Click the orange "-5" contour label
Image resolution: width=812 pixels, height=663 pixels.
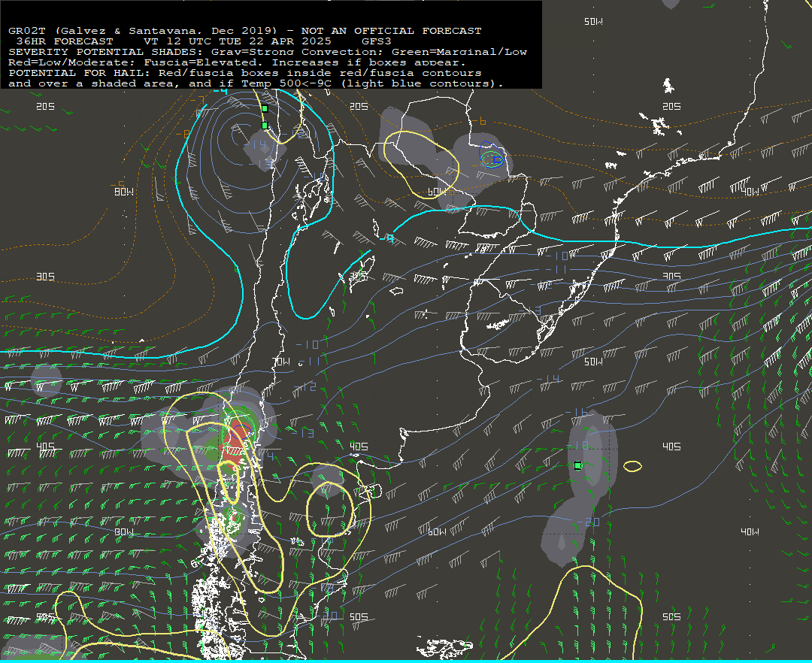(117, 184)
